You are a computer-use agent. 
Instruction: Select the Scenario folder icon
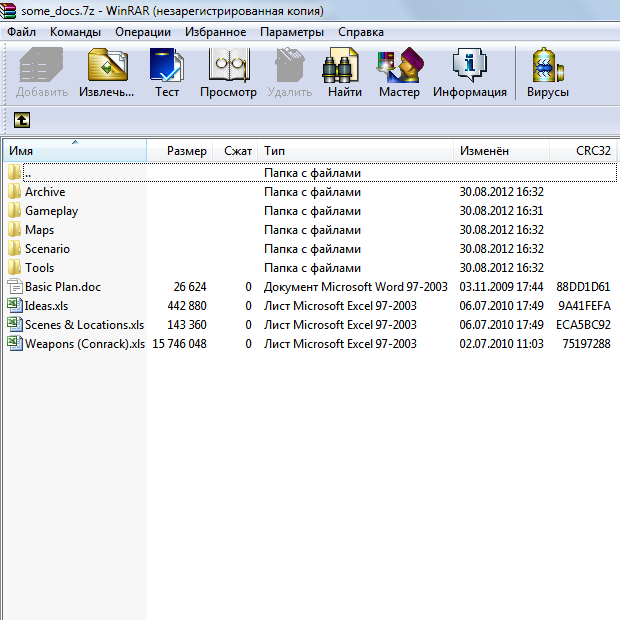click(15, 249)
